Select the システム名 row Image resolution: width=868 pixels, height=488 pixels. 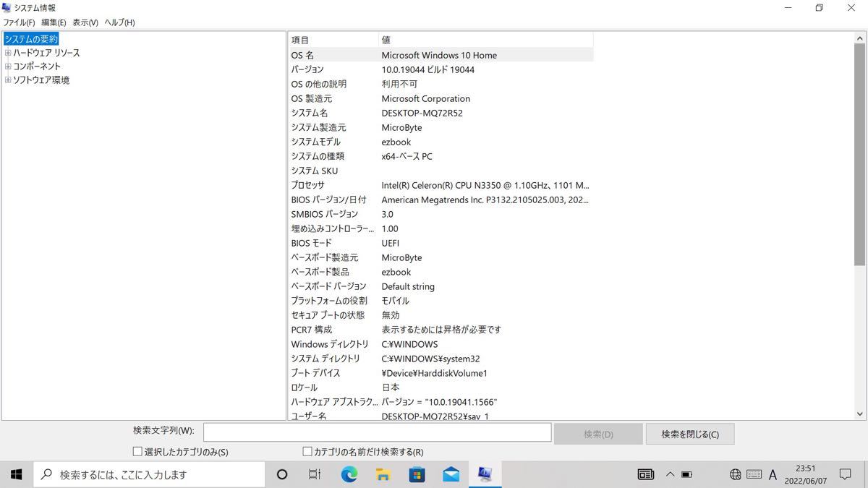click(441, 113)
